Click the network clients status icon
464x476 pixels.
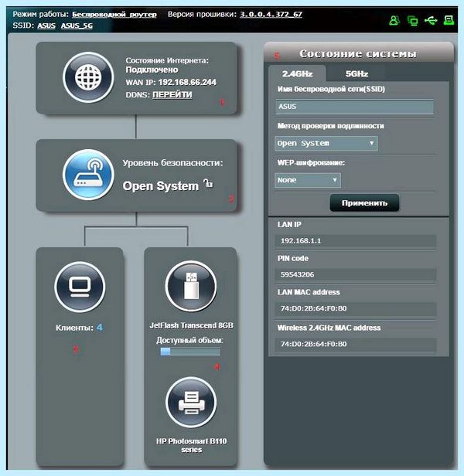[412, 21]
